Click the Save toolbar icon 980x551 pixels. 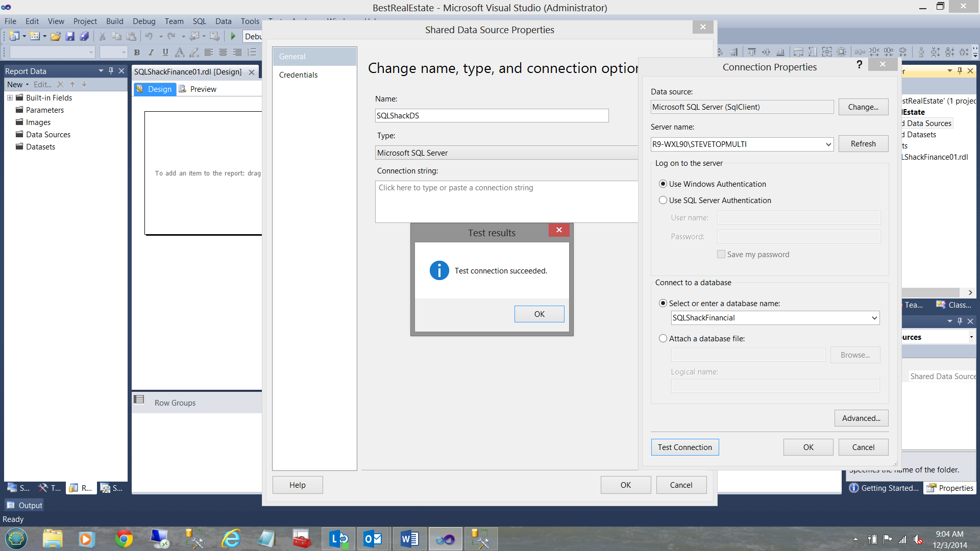pos(70,36)
